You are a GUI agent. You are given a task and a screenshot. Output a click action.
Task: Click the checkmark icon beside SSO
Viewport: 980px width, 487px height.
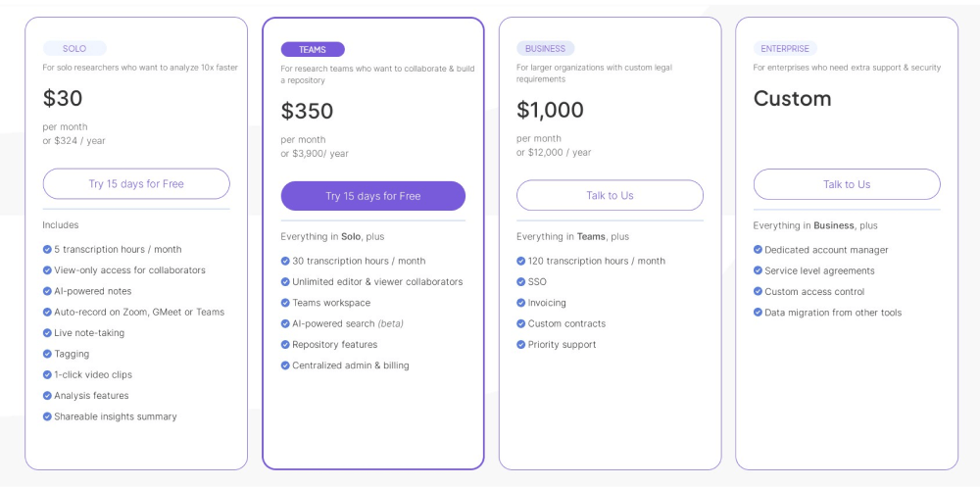coord(521,281)
